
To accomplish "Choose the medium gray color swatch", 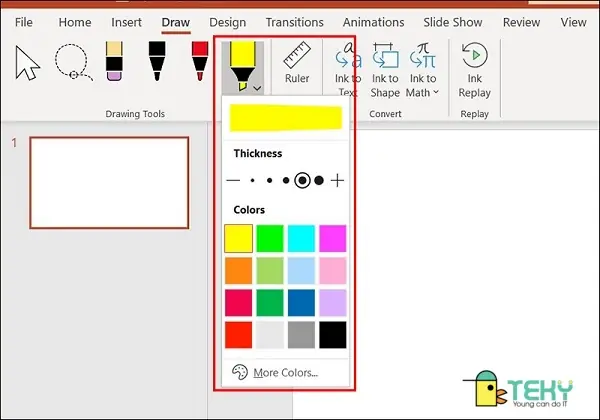I will [x=301, y=335].
